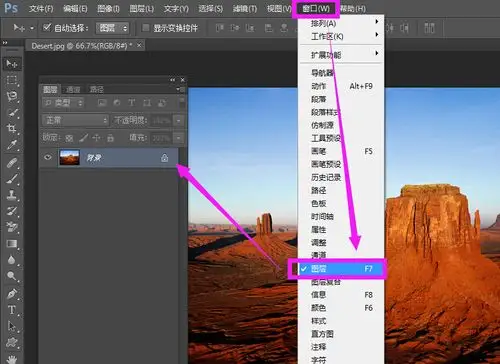Select the History Brush tool

click(x=12, y=211)
